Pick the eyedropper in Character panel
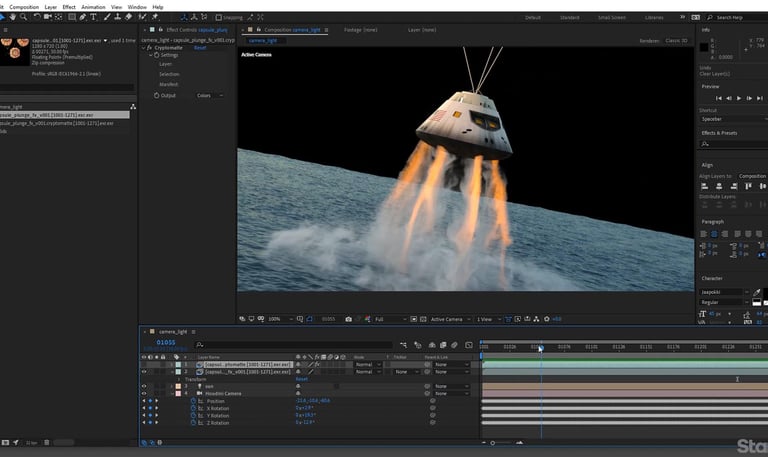768x457 pixels. pyautogui.click(x=757, y=291)
